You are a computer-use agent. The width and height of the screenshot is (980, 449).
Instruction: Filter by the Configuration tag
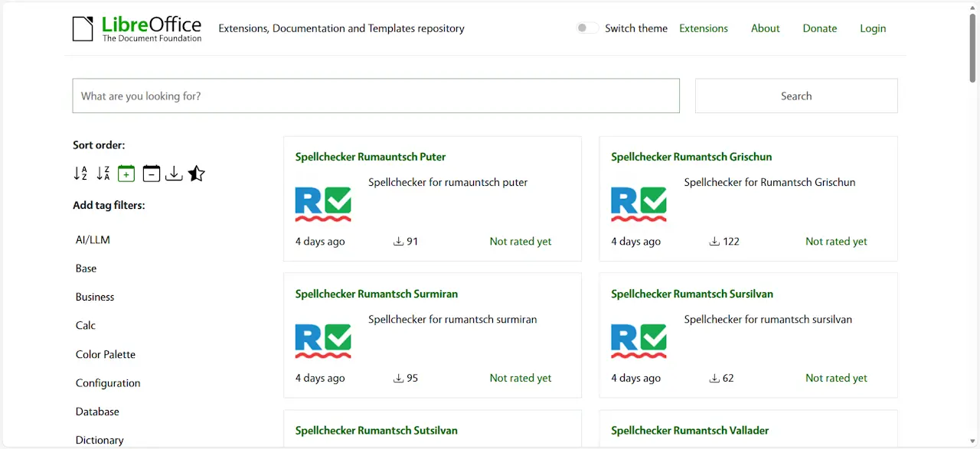108,382
